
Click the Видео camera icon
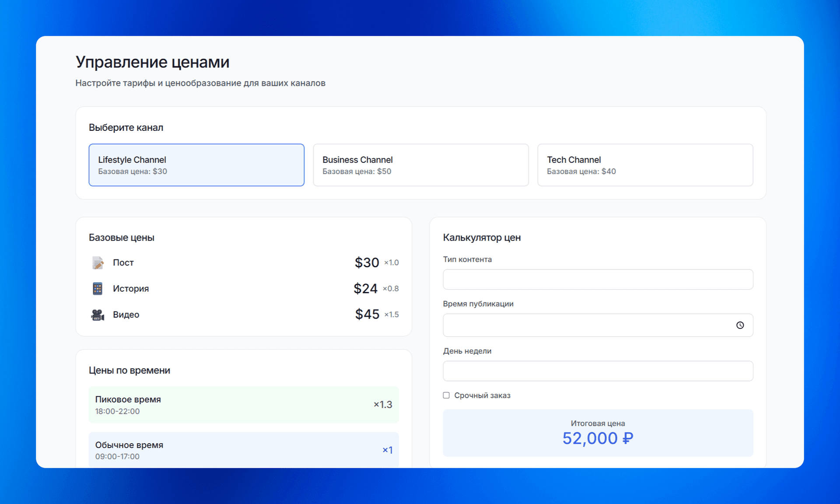tap(98, 315)
